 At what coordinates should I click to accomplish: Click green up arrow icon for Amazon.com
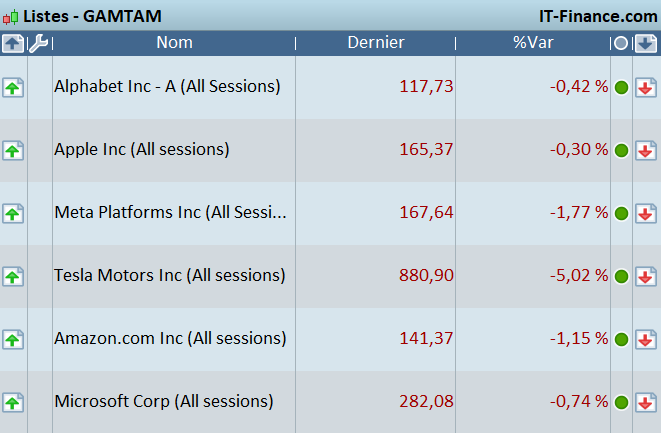click(x=12, y=339)
